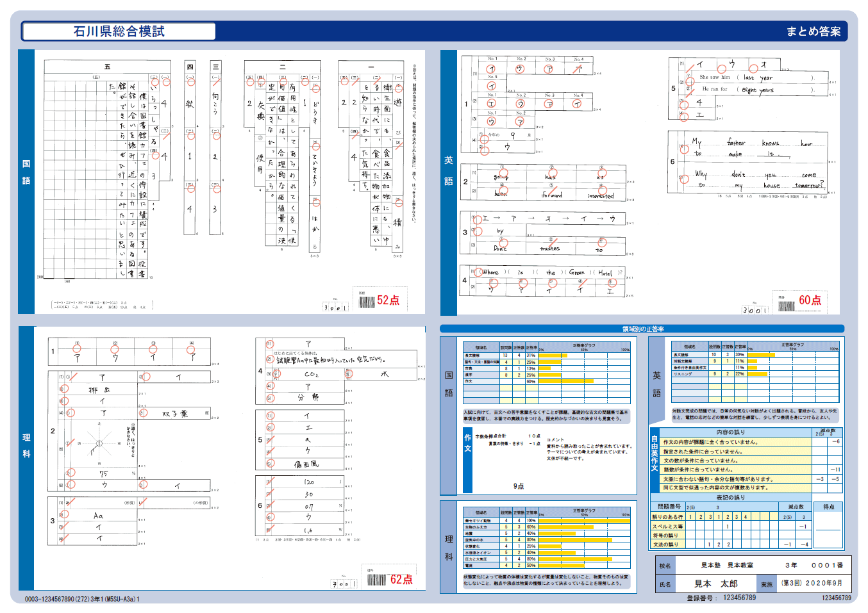The width and height of the screenshot is (868, 613).
Task: Click the student name 見本 太郎
Action: pos(716,584)
